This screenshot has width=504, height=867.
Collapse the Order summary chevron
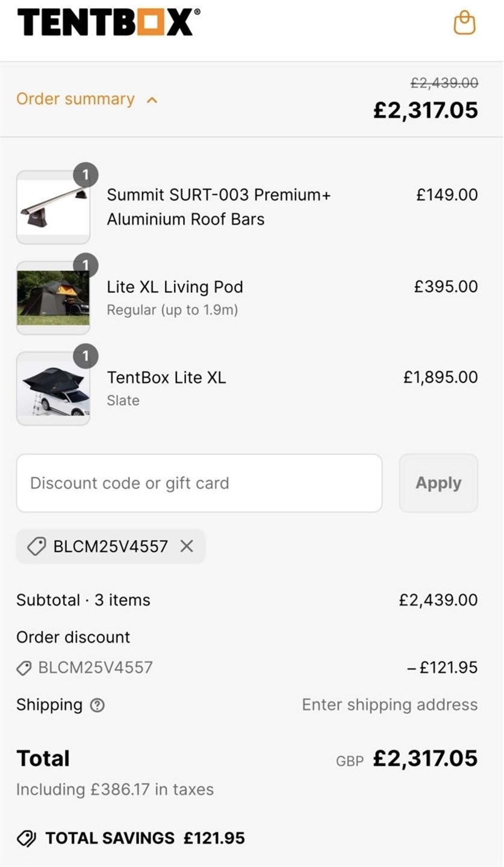point(152,100)
